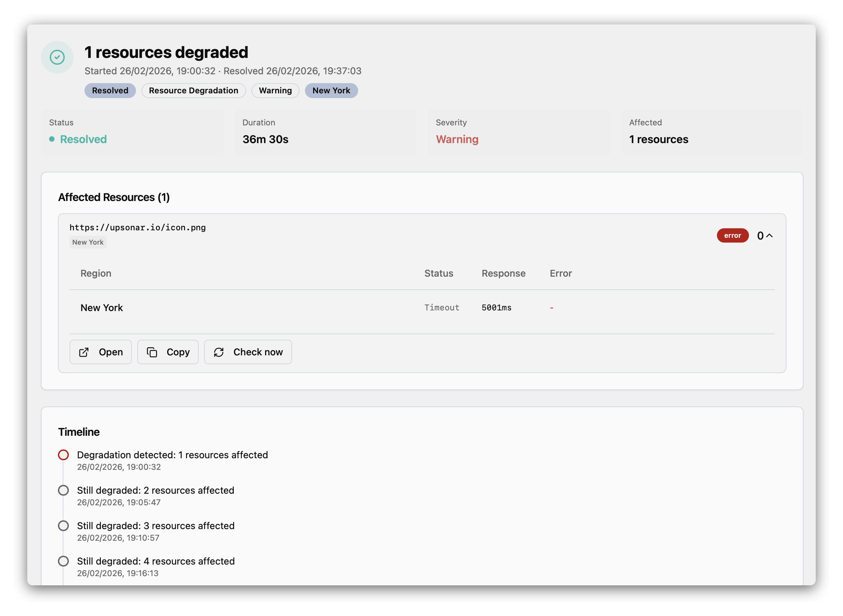Select the 4 resources affected timeline marker
843x616 pixels.
63,561
